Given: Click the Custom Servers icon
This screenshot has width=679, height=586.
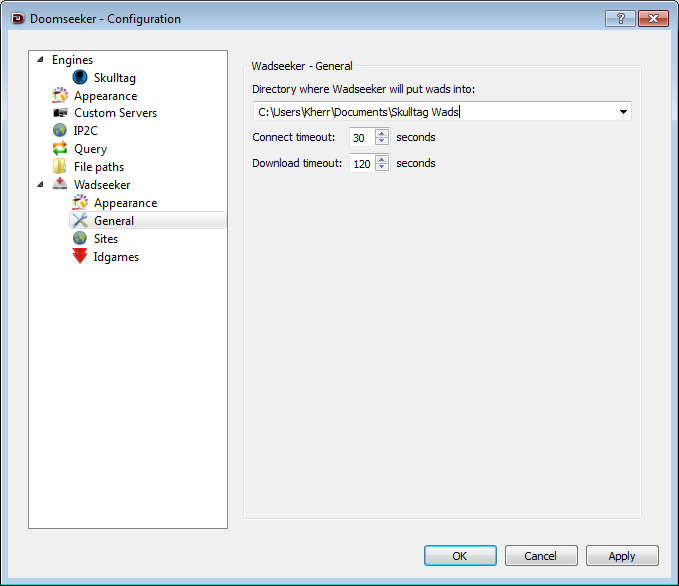Looking at the screenshot, I should point(60,113).
